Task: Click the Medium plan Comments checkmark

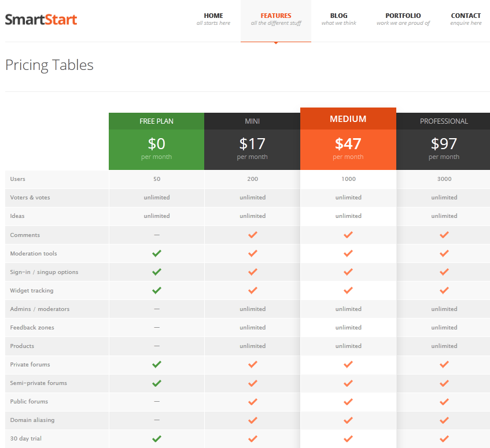Action: tap(348, 235)
